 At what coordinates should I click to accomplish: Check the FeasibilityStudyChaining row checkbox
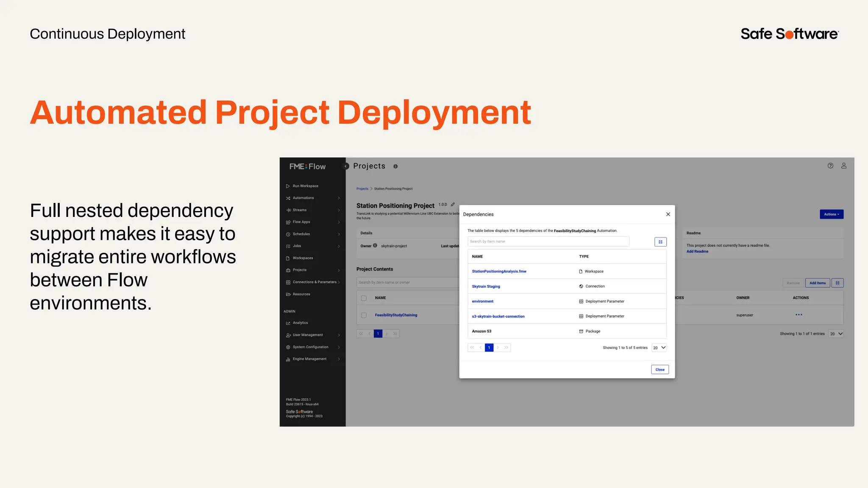364,315
